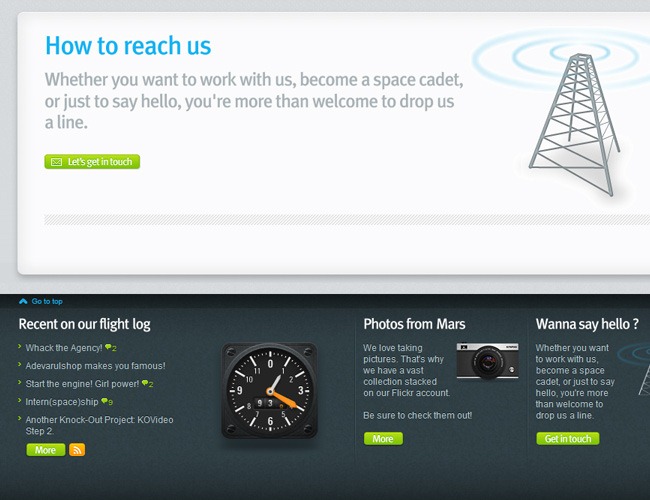650x500 pixels.
Task: Open Another Knock-Out Project: KOVideo link
Action: tap(99, 425)
